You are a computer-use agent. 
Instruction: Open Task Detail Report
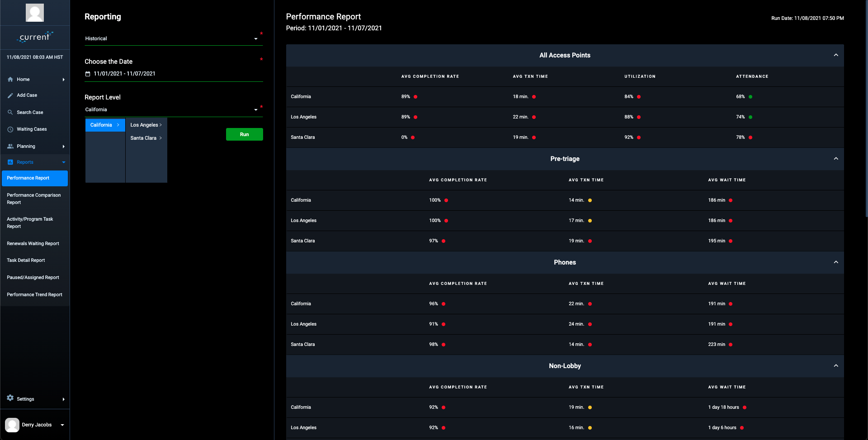(x=35, y=260)
